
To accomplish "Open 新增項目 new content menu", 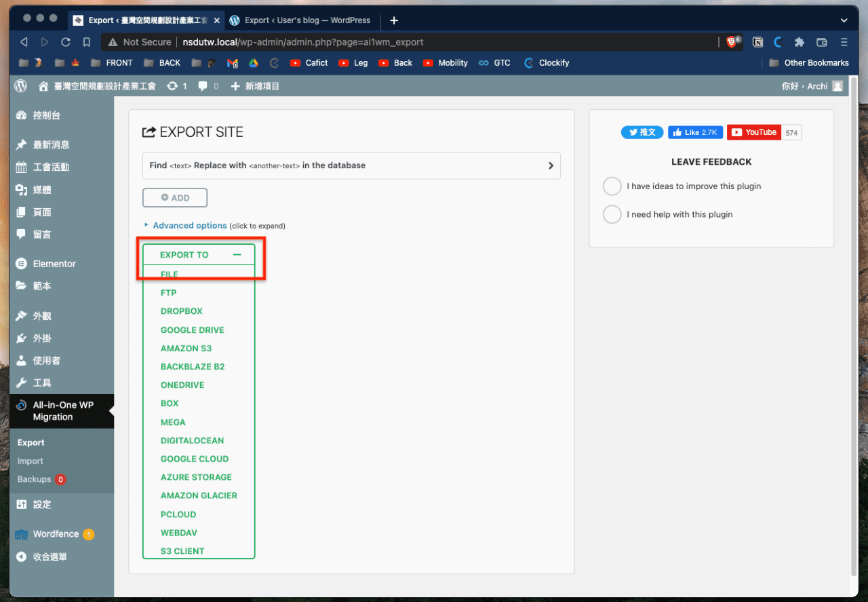I will 255,86.
